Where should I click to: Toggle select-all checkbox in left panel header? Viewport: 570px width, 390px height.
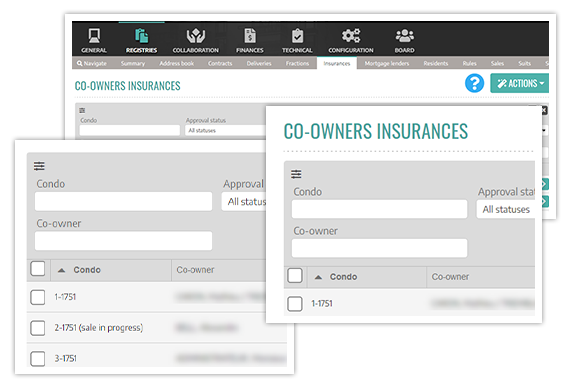coord(38,269)
